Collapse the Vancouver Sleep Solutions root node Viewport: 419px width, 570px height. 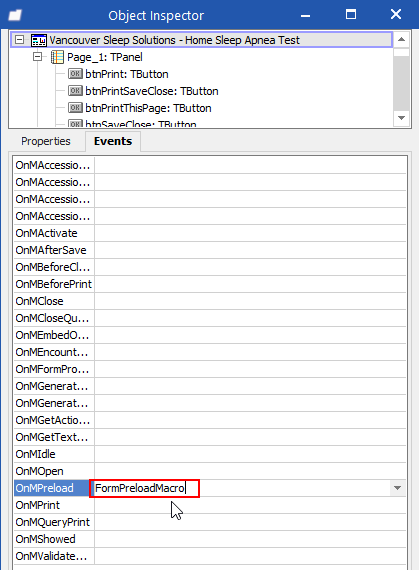pyautogui.click(x=20, y=40)
